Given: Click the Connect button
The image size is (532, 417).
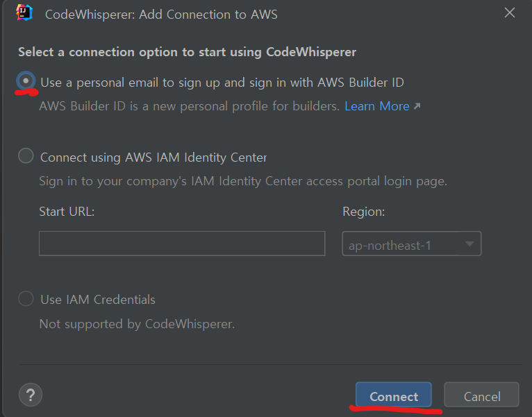Looking at the screenshot, I should 394,395.
